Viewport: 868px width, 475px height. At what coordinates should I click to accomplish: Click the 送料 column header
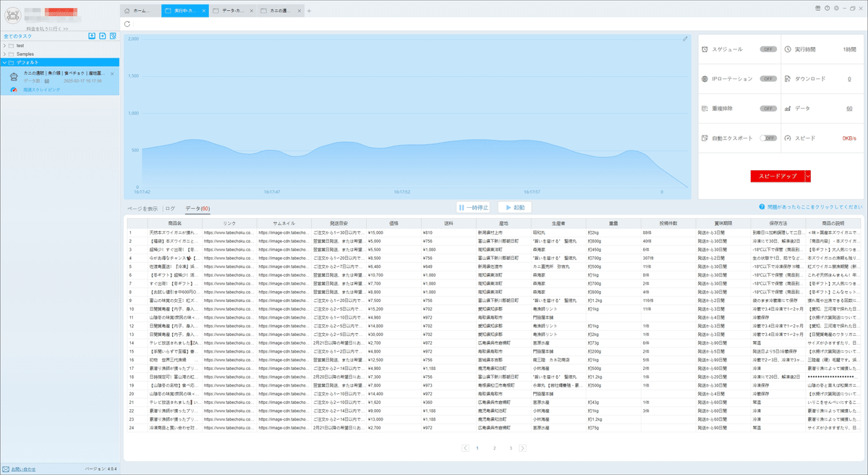[x=448, y=224]
